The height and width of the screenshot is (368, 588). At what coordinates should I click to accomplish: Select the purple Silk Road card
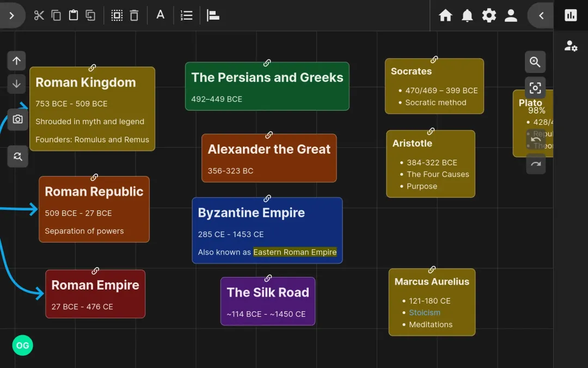(x=267, y=301)
